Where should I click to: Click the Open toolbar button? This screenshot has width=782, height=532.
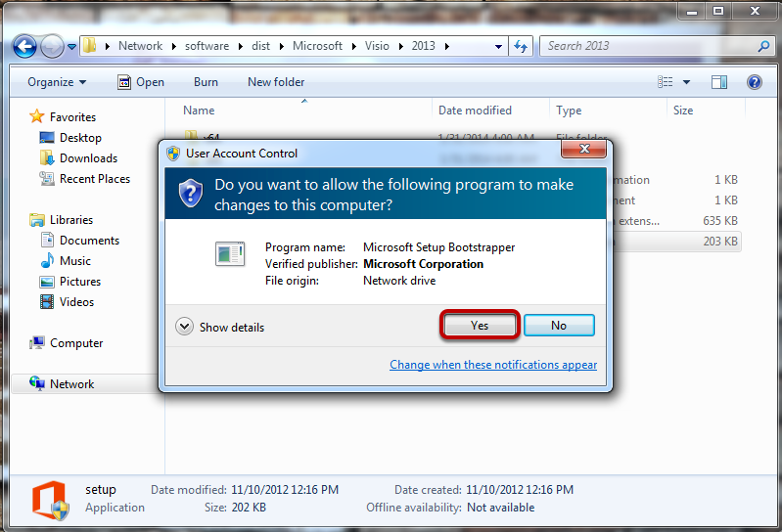(x=141, y=82)
